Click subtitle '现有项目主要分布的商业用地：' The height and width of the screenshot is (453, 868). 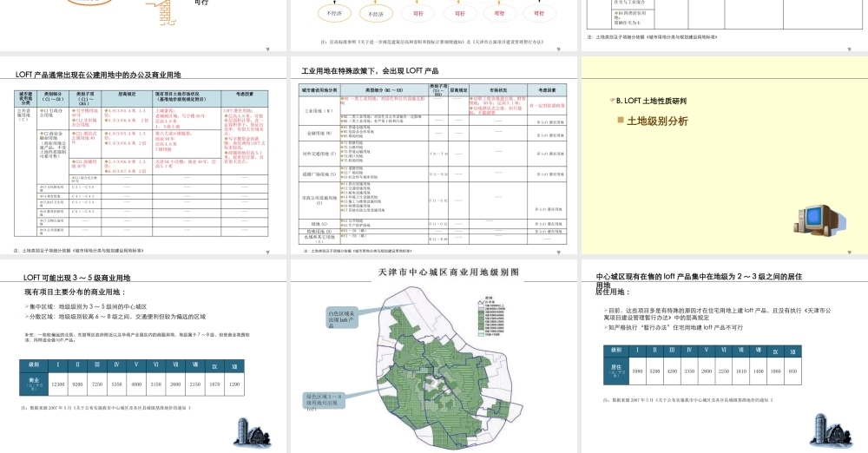coord(76,292)
